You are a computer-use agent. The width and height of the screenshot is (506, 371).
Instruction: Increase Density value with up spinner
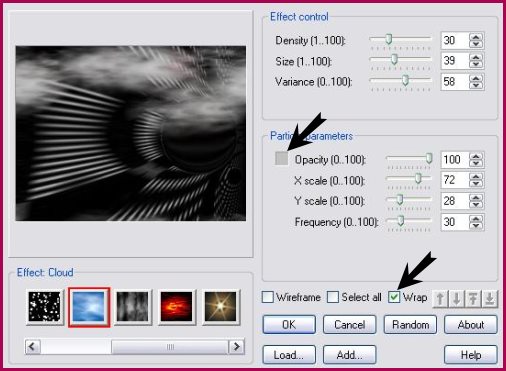pyautogui.click(x=476, y=37)
